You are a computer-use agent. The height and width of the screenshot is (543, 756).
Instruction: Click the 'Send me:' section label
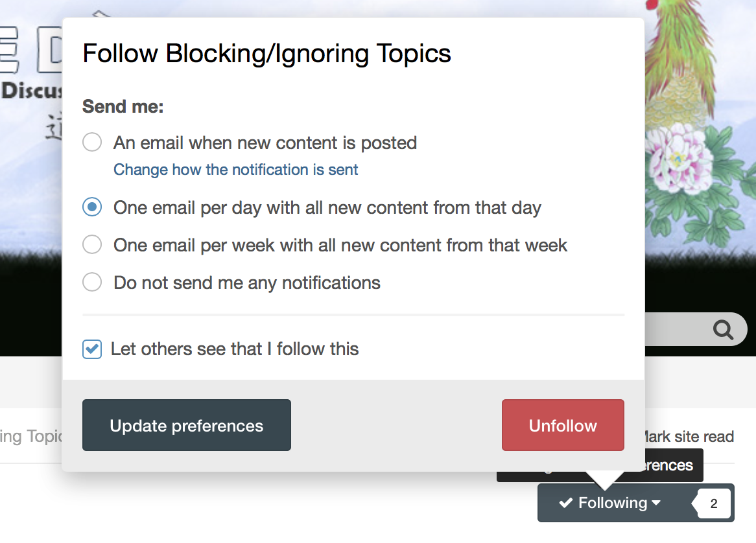point(123,106)
